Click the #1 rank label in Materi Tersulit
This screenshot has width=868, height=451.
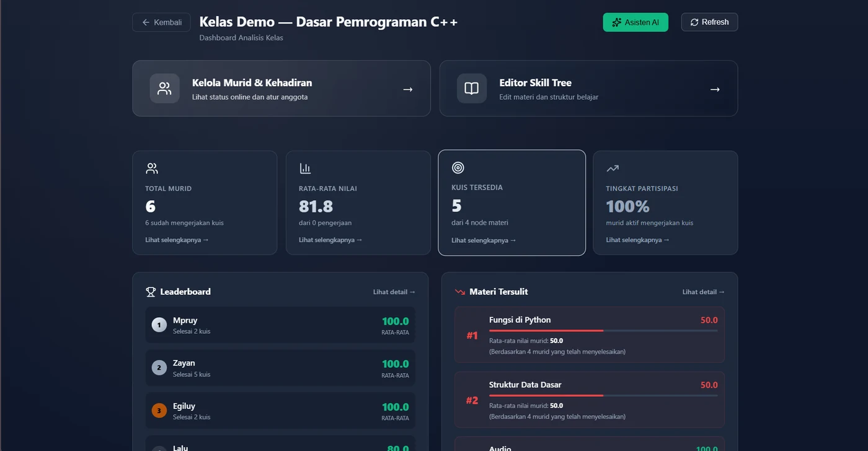[472, 336]
